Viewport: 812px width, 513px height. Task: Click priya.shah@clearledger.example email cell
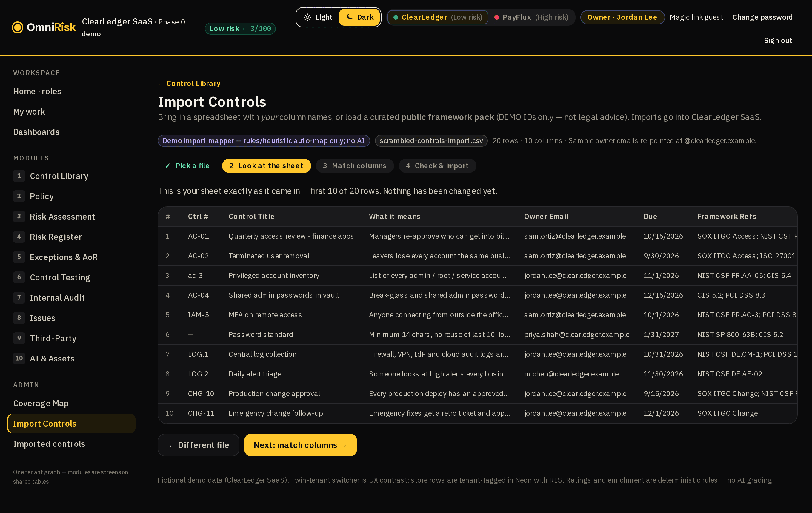(x=577, y=334)
